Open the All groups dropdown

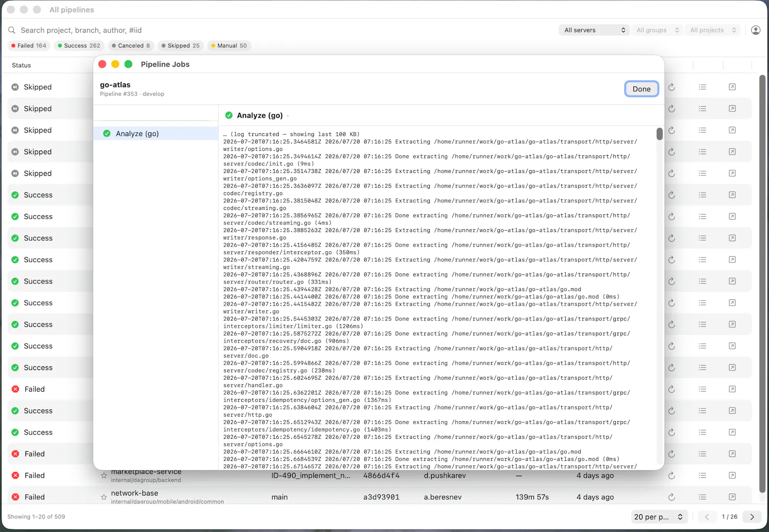point(657,30)
